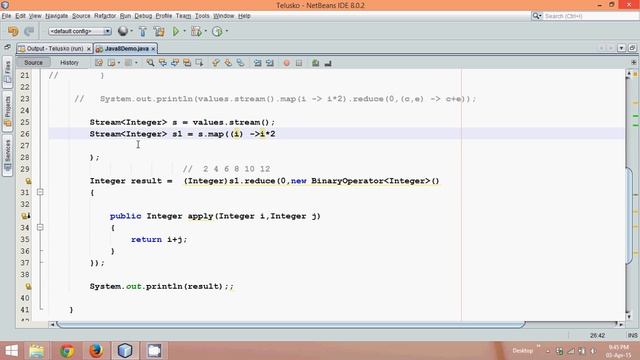This screenshot has height=360, width=640.
Task: Open the Source menu
Action: pos(81,16)
